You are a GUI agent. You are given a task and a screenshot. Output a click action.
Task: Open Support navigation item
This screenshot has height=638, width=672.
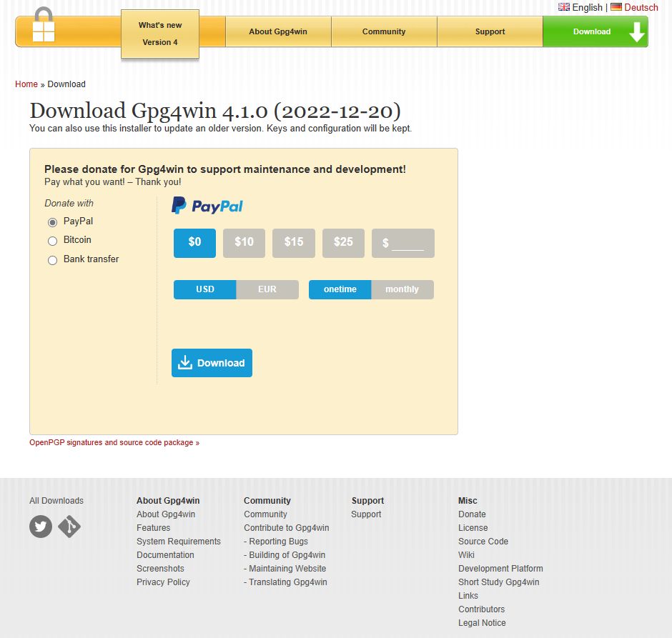[490, 31]
